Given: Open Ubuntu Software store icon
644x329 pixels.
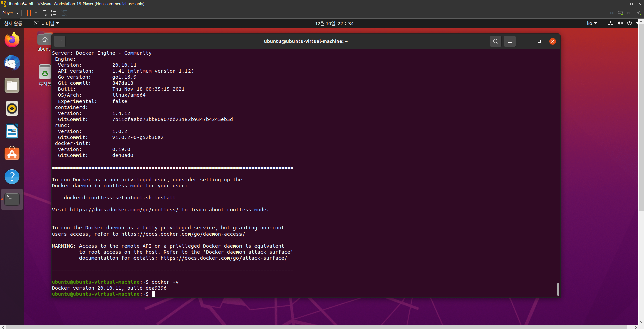Looking at the screenshot, I should 12,154.
